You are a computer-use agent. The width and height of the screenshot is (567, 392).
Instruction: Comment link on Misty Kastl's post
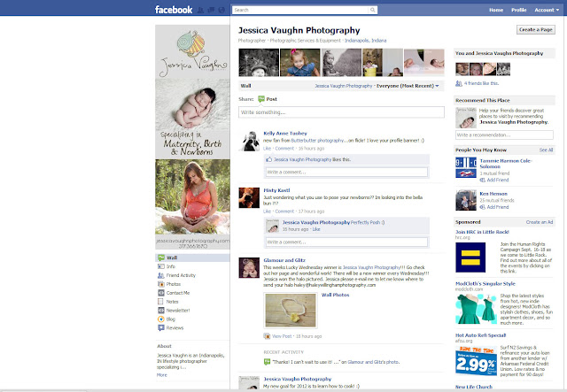click(284, 211)
